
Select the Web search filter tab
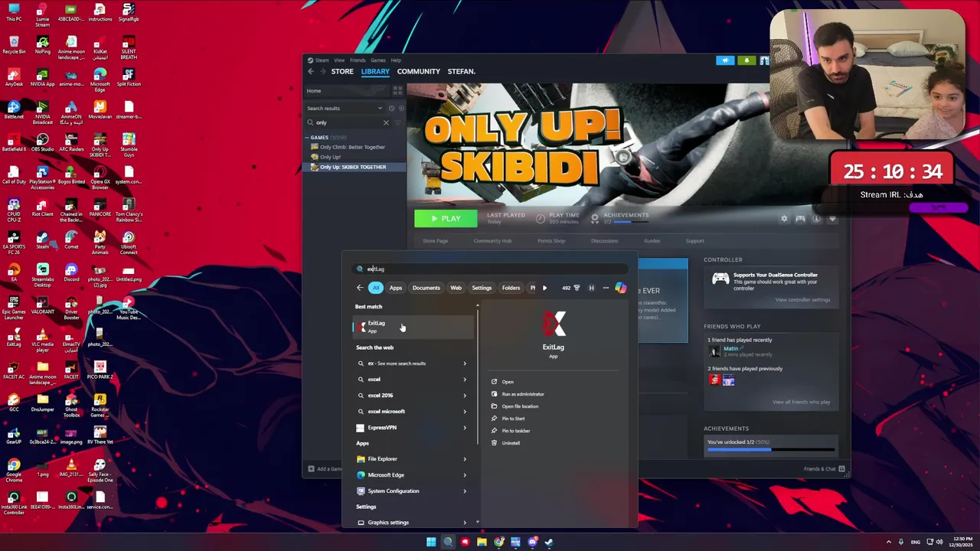[x=456, y=288]
